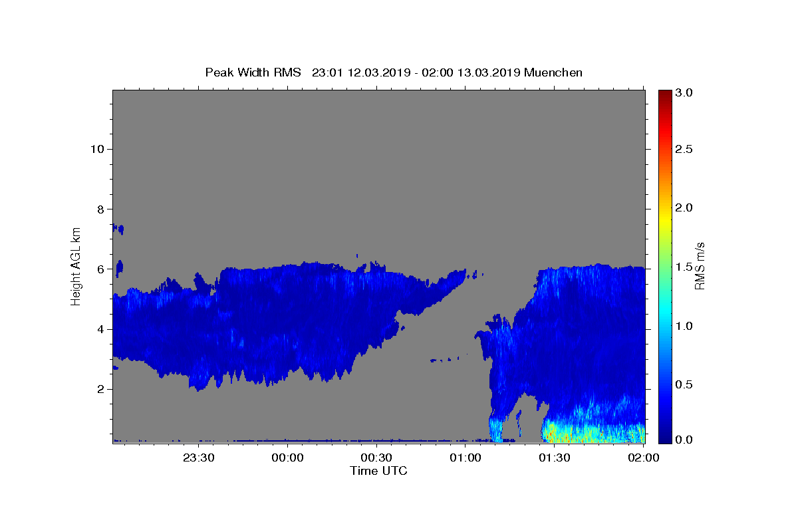Click the 'RMS m/s' colorbar label
Viewport: 798px width, 532px height.
700,266
